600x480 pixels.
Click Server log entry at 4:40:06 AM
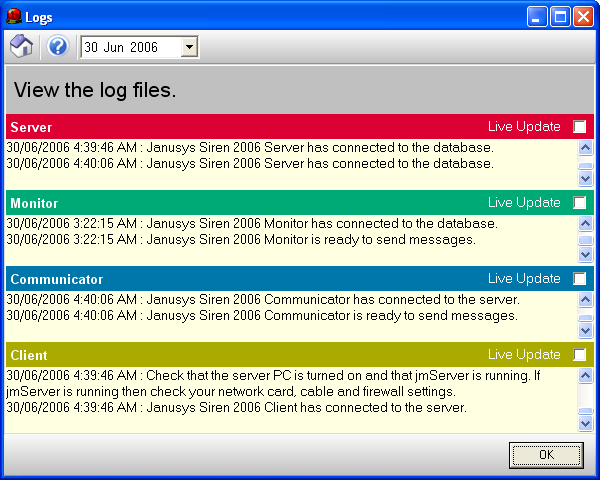(250, 163)
